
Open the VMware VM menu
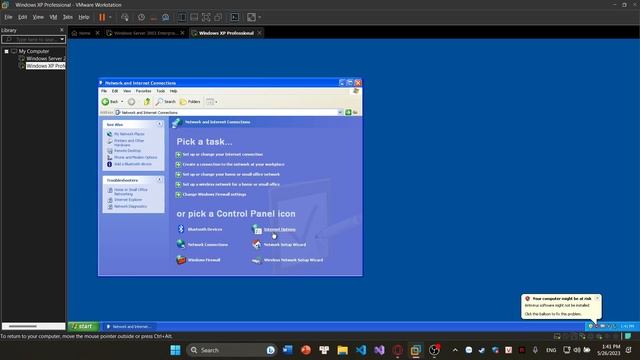[x=53, y=17]
